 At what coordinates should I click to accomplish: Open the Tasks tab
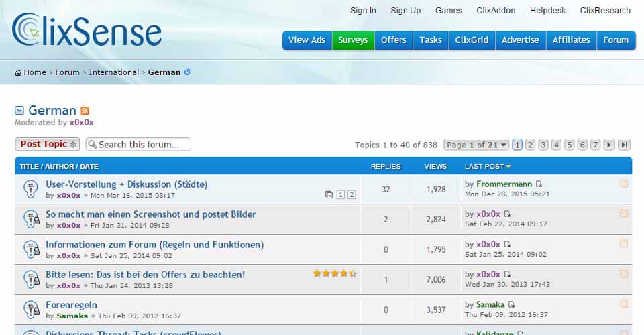point(431,40)
